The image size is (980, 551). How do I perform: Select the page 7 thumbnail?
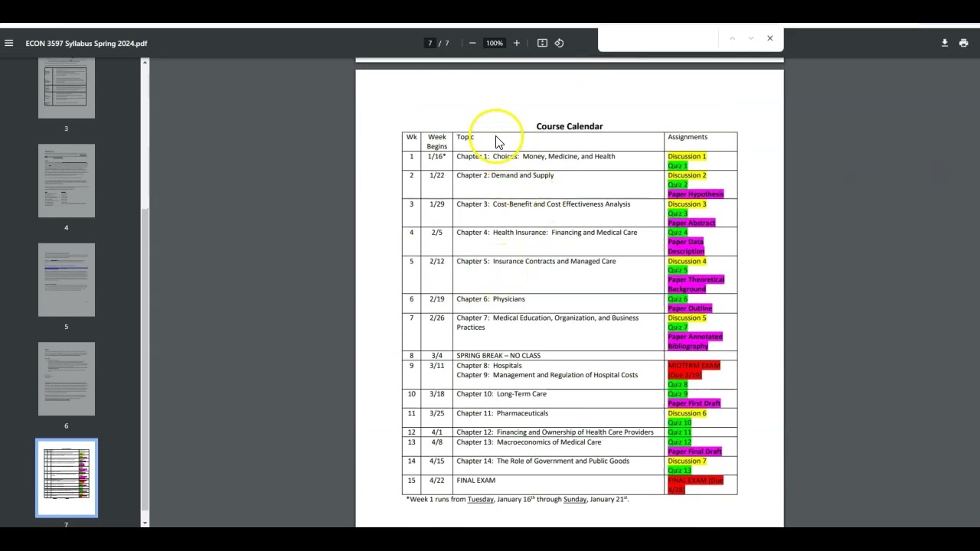coord(67,478)
